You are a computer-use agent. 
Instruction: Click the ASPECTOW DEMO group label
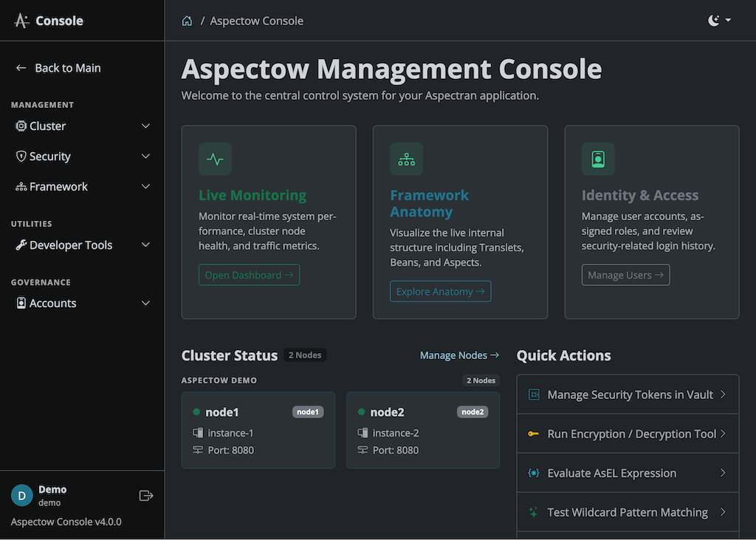click(219, 380)
